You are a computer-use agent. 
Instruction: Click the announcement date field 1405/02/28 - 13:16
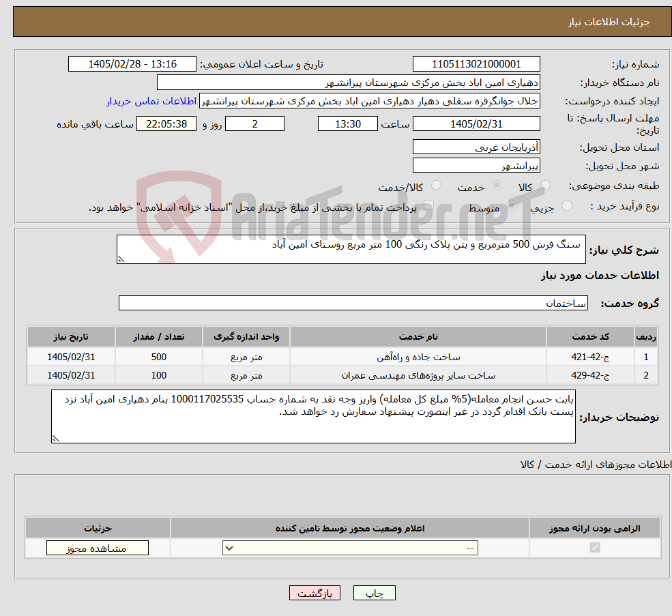coord(132,64)
